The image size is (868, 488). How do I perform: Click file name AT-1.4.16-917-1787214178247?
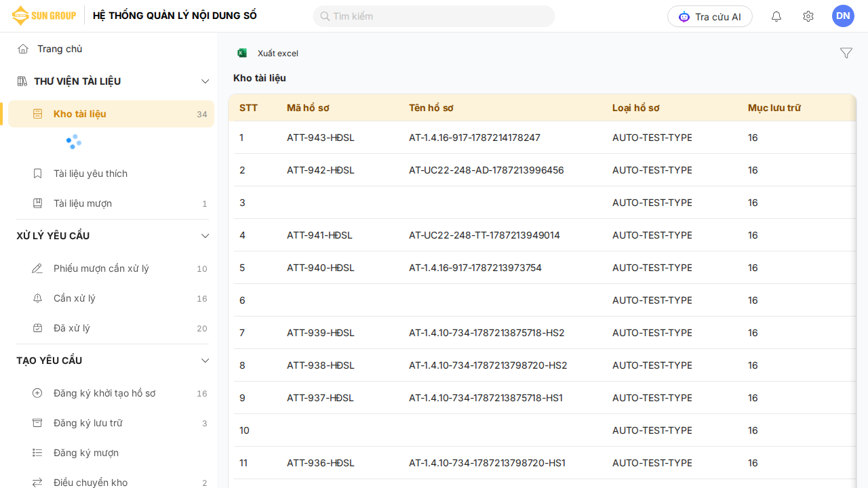click(475, 138)
